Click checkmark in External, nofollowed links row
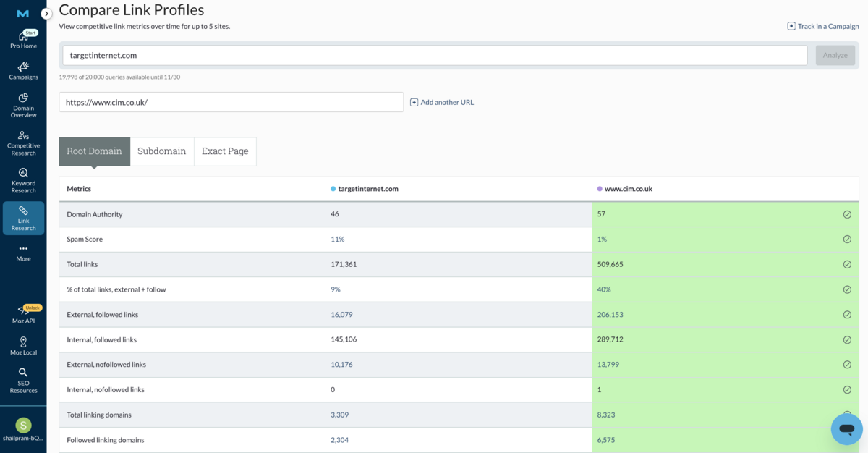Image resolution: width=868 pixels, height=453 pixels. [x=847, y=365]
